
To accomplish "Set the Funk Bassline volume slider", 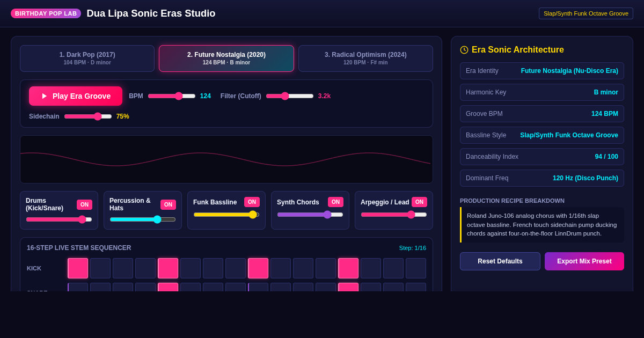I will 226,214.
